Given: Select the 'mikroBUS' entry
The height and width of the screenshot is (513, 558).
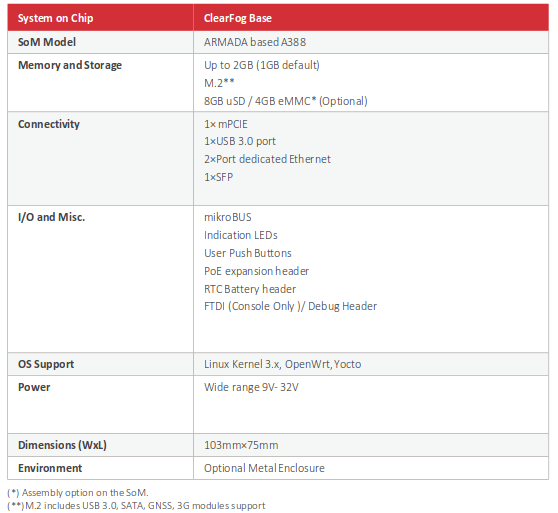Looking at the screenshot, I should [x=228, y=217].
